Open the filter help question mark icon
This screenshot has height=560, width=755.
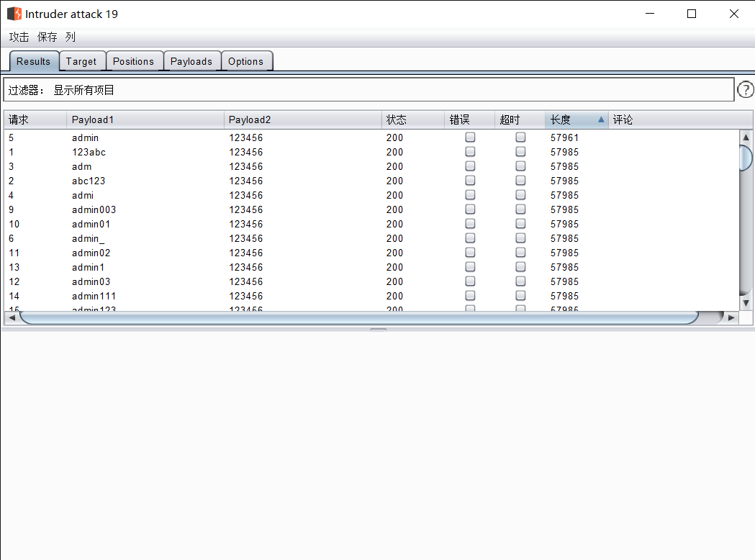746,89
